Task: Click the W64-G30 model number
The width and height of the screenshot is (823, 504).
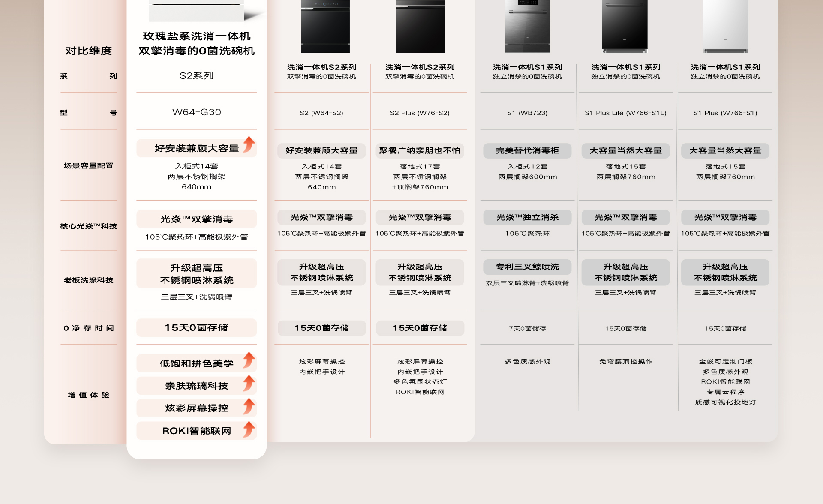Action: coord(196,112)
